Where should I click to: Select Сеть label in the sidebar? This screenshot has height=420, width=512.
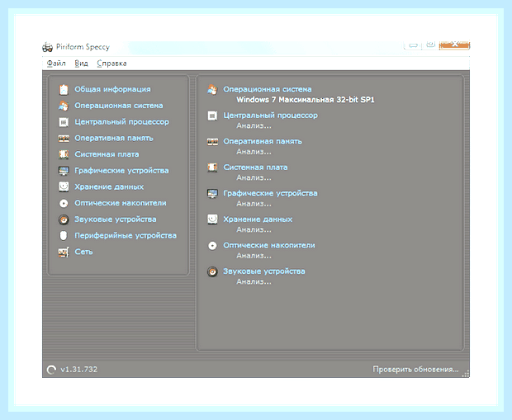pos(83,252)
